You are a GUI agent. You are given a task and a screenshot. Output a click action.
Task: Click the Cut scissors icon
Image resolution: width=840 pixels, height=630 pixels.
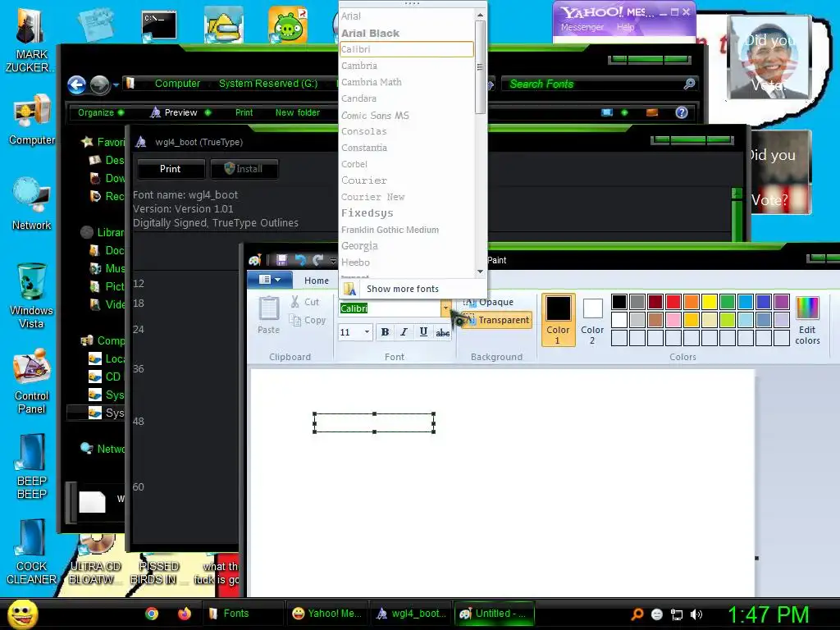coord(294,302)
